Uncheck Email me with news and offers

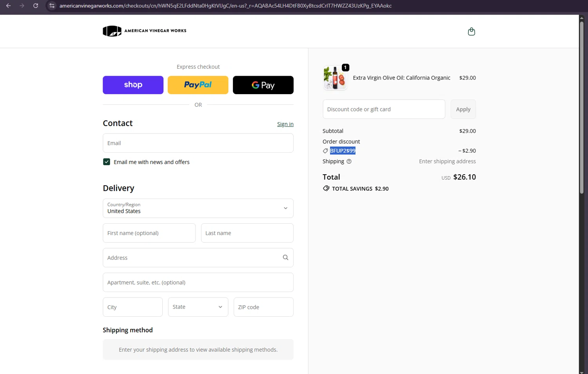coord(107,162)
